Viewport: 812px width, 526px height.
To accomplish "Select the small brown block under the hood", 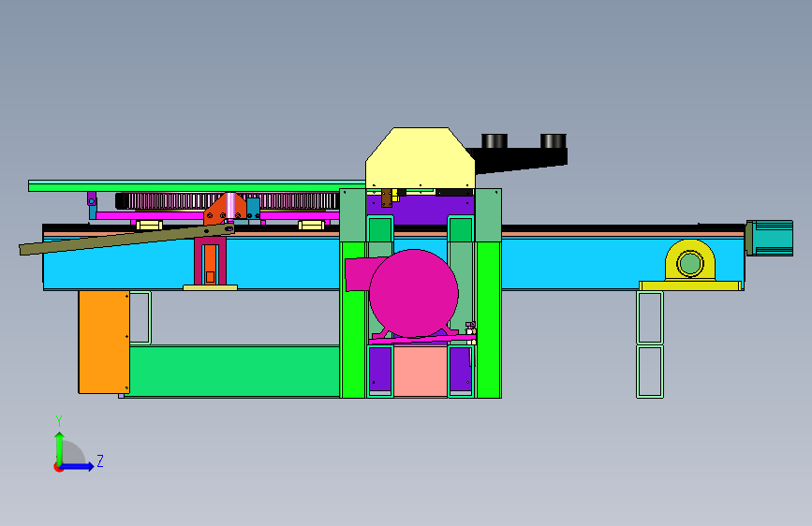I will (386, 197).
